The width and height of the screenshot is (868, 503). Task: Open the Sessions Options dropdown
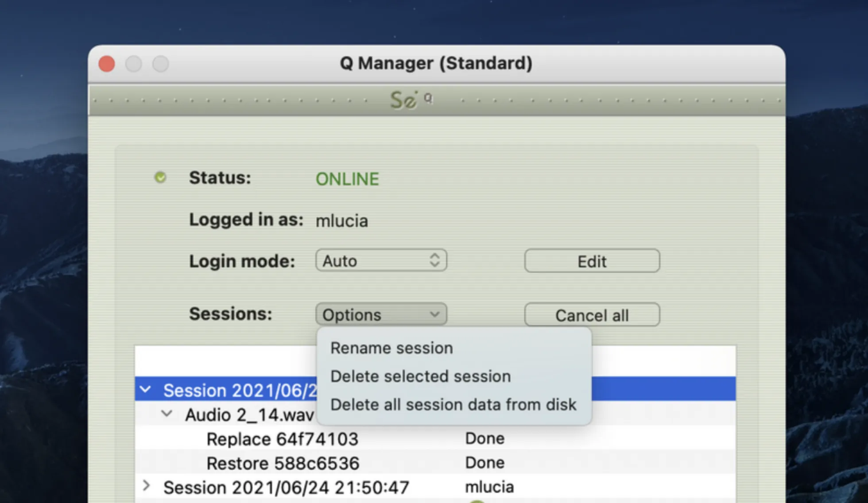381,314
